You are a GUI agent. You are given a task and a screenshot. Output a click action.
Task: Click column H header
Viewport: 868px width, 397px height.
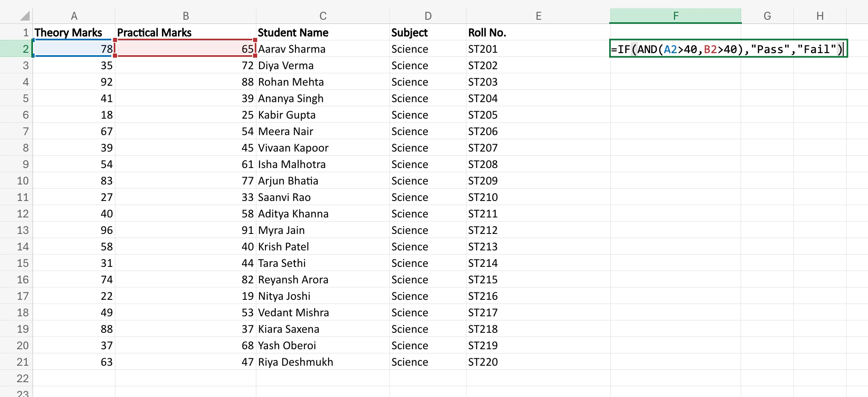coord(819,15)
